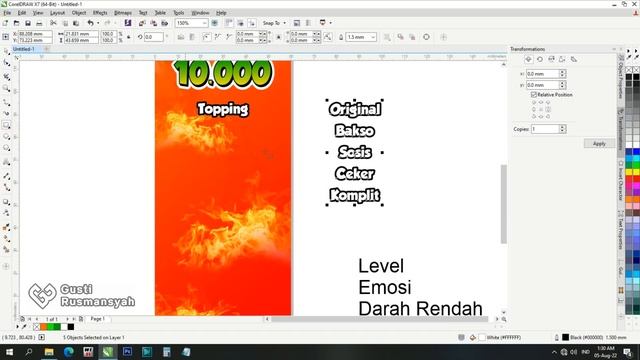Open the zoom level dropdown showing 150%
Screen dimensions: 640x360
204,23
